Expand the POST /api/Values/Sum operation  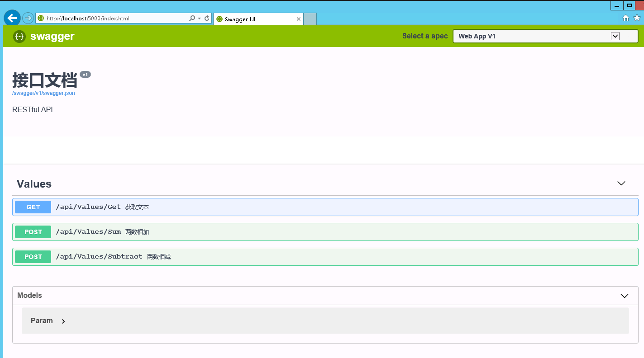click(x=325, y=232)
